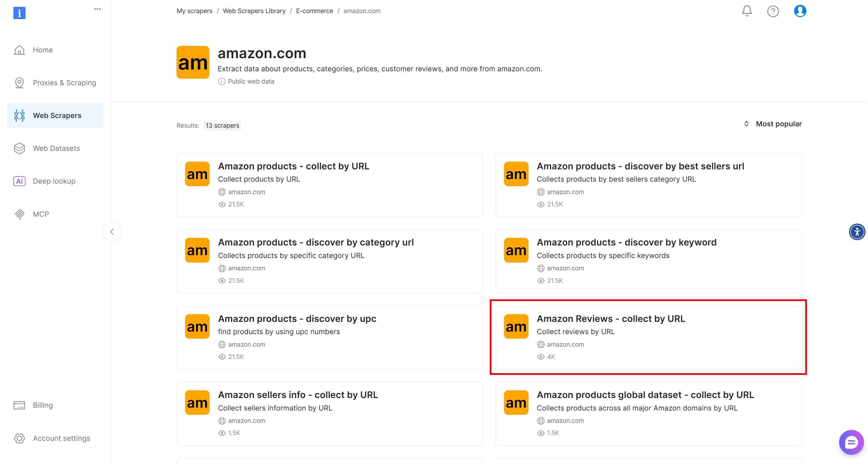Open the user profile avatar
868x463 pixels.
pos(800,11)
